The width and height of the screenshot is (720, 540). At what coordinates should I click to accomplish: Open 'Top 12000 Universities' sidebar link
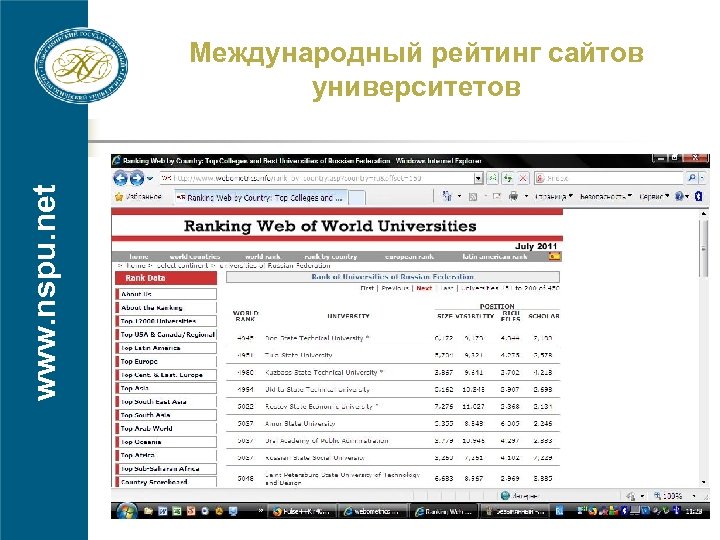(x=166, y=321)
